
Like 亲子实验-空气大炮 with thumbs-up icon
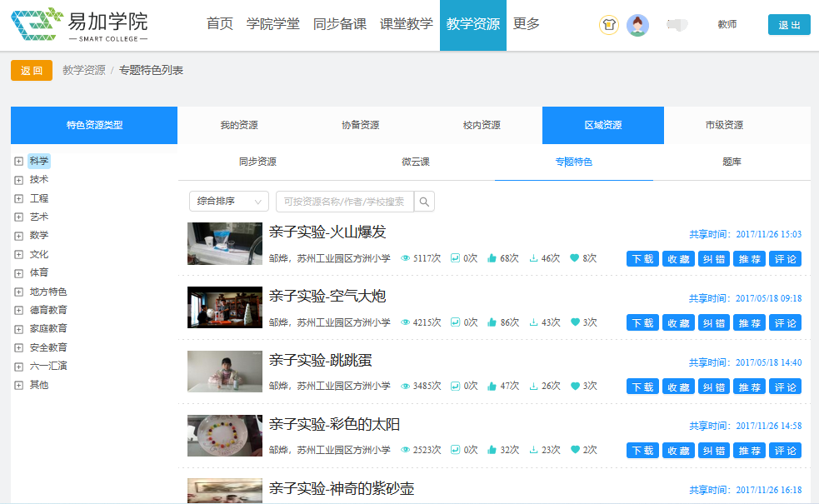pyautogui.click(x=492, y=322)
